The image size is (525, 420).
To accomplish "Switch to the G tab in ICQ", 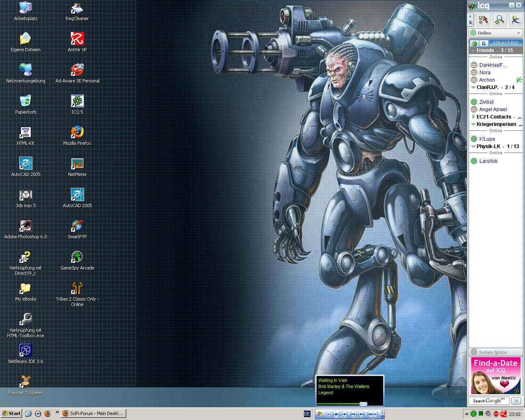I will click(484, 43).
